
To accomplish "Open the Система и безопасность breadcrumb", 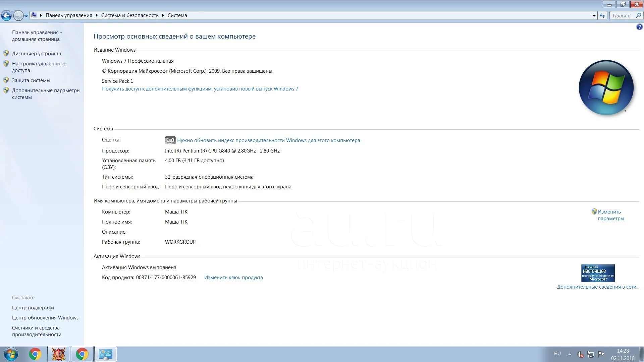I will (x=130, y=15).
